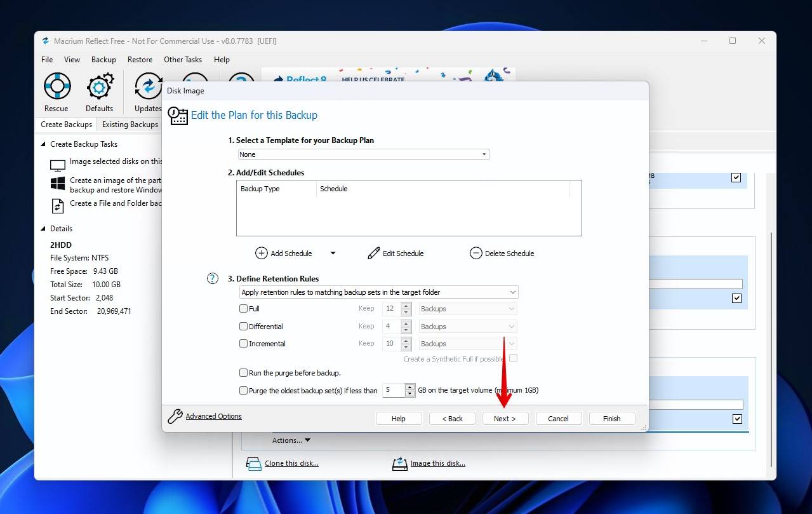Increase the purge GB threshold spinner
Viewport: 812px width, 514px height.
(x=409, y=387)
